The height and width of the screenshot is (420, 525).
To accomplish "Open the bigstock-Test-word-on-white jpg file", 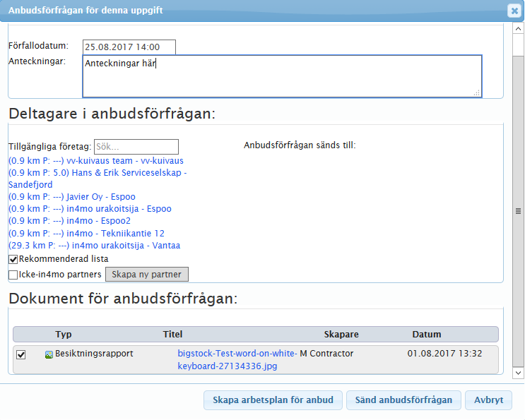I will tap(237, 359).
